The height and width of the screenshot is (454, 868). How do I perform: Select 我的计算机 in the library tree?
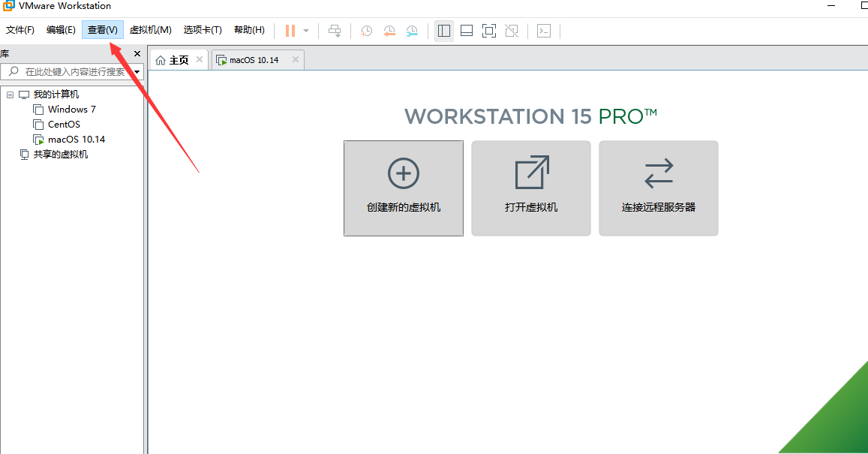[56, 94]
